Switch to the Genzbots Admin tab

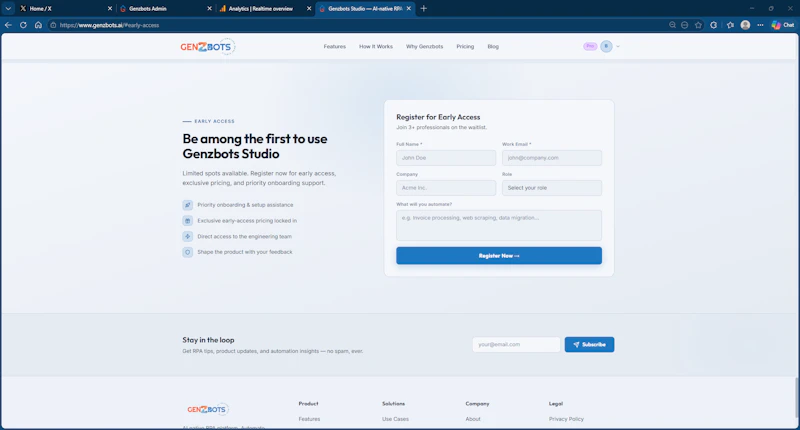(x=165, y=9)
